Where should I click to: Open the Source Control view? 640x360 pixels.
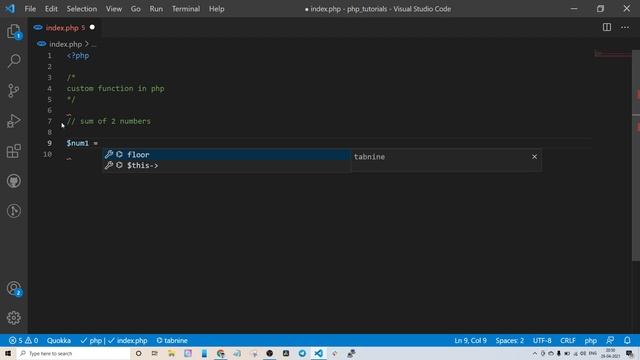pyautogui.click(x=13, y=91)
